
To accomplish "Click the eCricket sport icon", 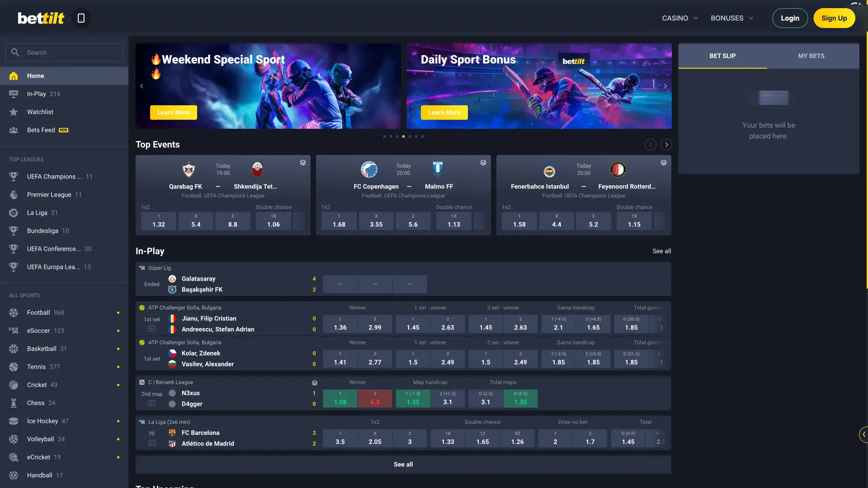I will pos(14,457).
